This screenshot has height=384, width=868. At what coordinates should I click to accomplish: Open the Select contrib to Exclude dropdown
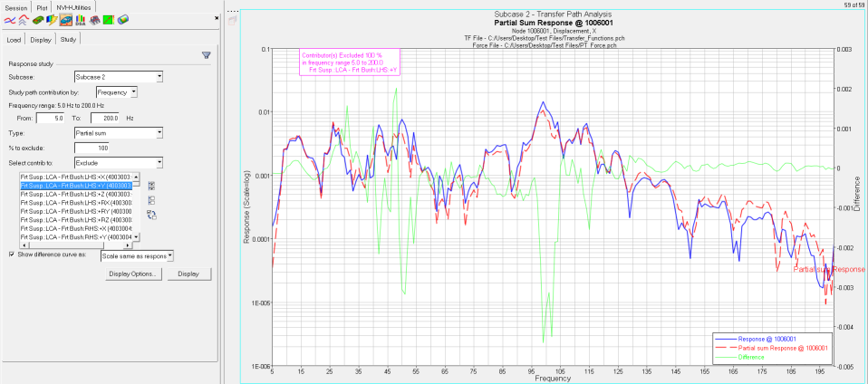[x=119, y=163]
